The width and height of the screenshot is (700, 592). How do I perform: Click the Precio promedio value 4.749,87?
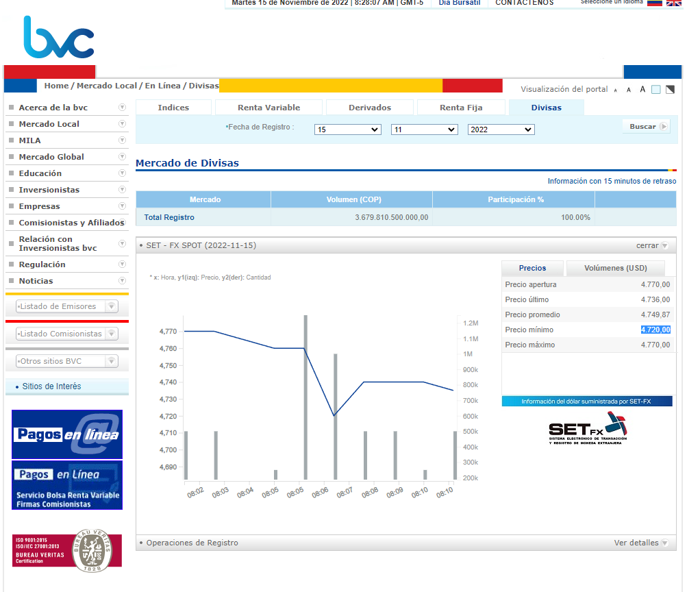(655, 314)
